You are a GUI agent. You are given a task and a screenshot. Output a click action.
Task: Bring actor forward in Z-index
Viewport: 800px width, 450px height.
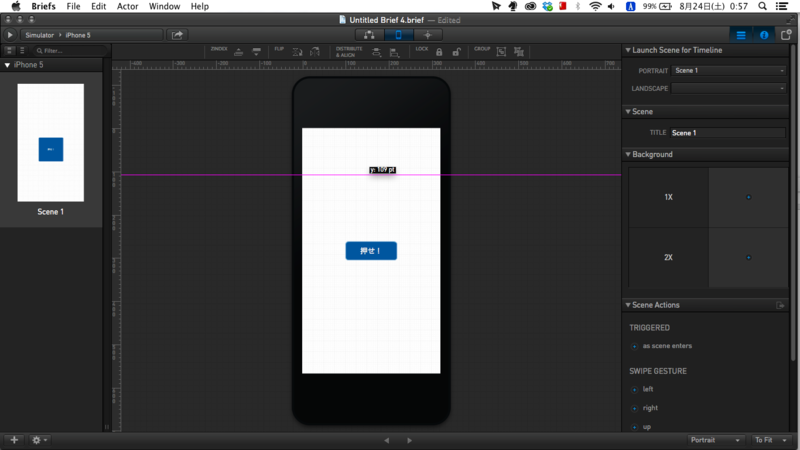[x=238, y=52]
